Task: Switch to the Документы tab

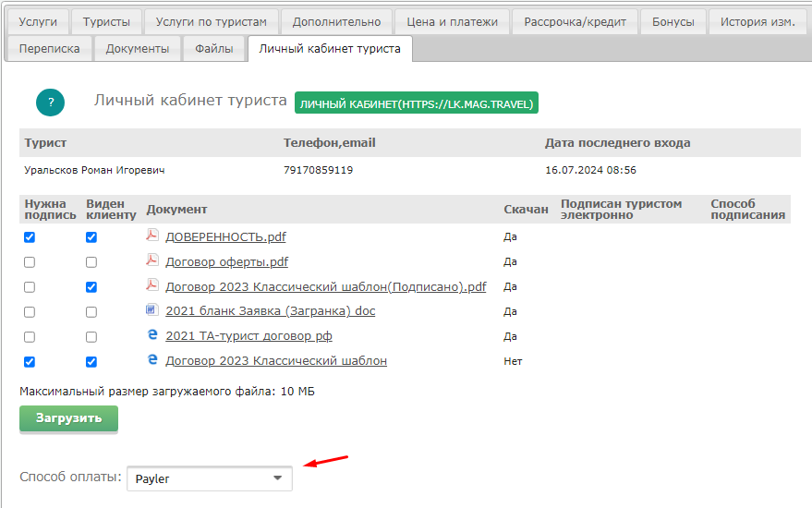Action: (x=138, y=49)
